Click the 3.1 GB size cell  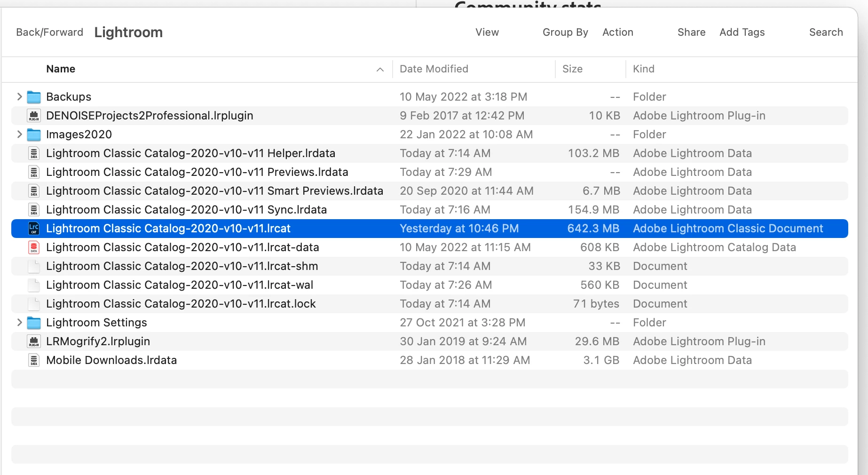click(601, 360)
